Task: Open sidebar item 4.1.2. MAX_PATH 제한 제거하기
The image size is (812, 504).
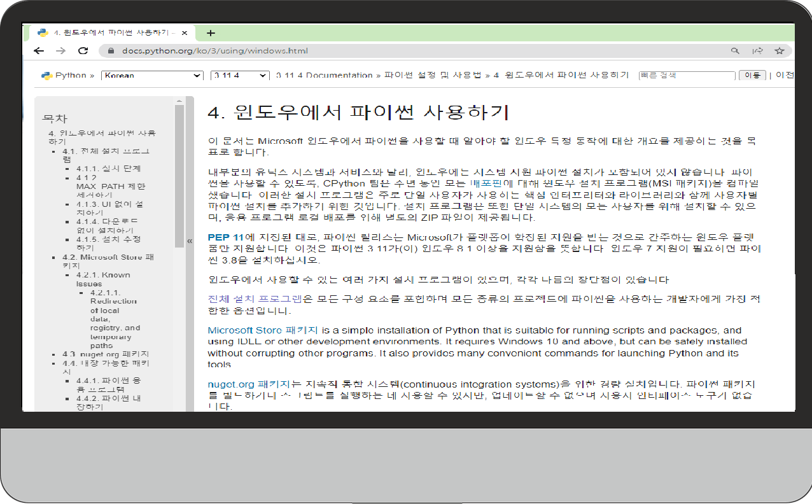Action: pyautogui.click(x=110, y=186)
